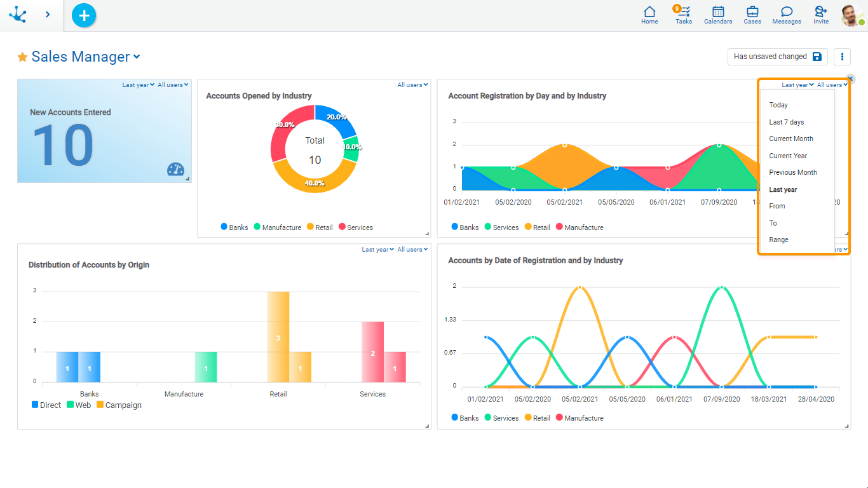
Task: Open the Home icon in top bar
Action: point(649,15)
